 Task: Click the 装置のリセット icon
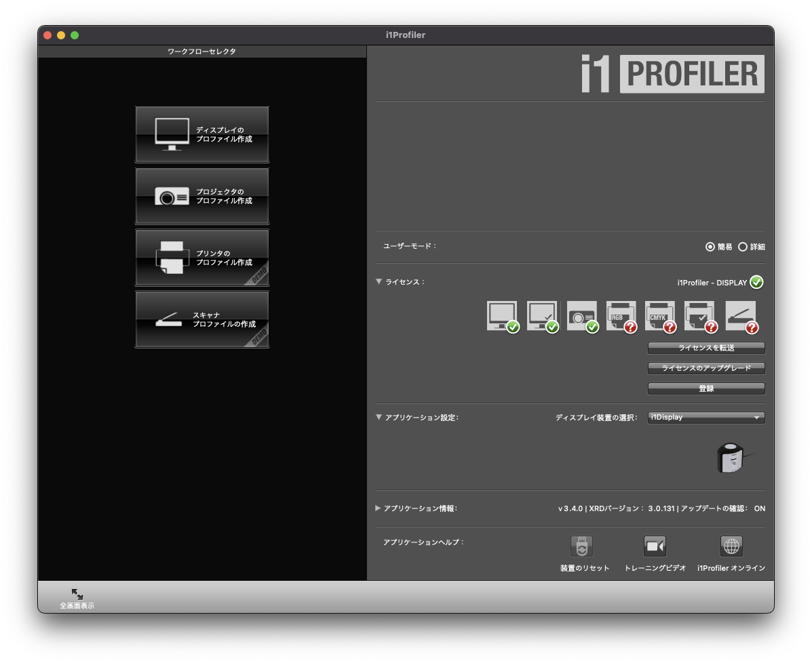pyautogui.click(x=582, y=546)
